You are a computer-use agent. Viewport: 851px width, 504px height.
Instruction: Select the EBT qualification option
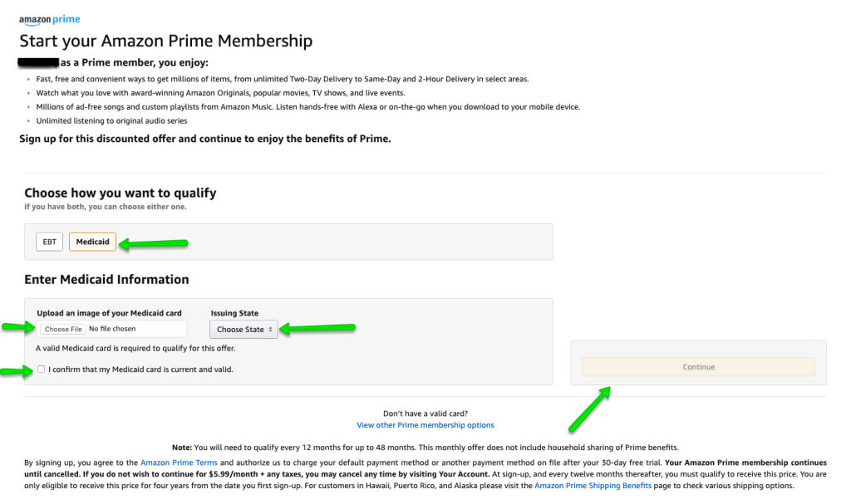pyautogui.click(x=49, y=242)
